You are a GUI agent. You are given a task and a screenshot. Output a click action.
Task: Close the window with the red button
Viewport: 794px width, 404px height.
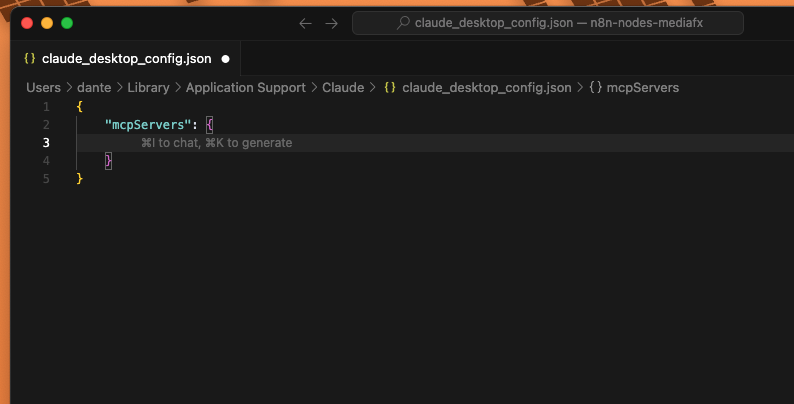click(x=27, y=23)
